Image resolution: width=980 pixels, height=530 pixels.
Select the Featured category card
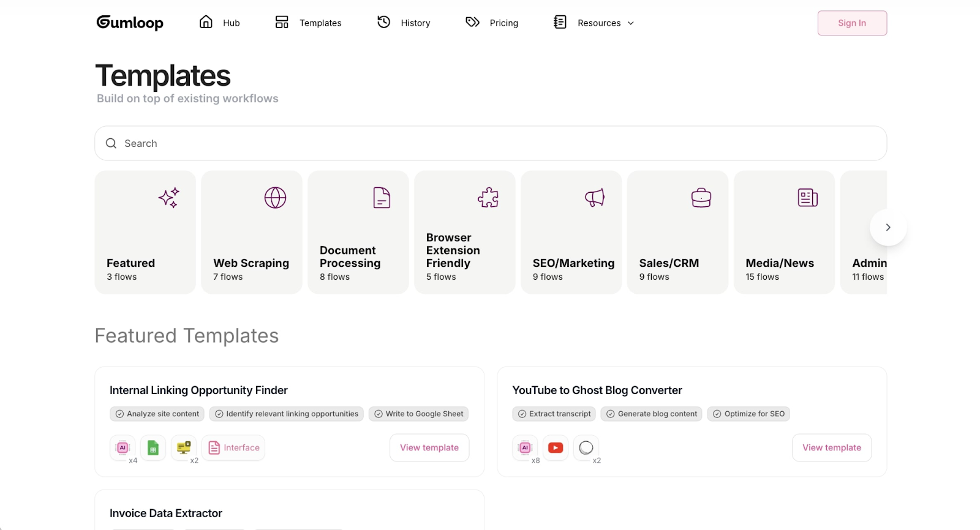(x=145, y=232)
